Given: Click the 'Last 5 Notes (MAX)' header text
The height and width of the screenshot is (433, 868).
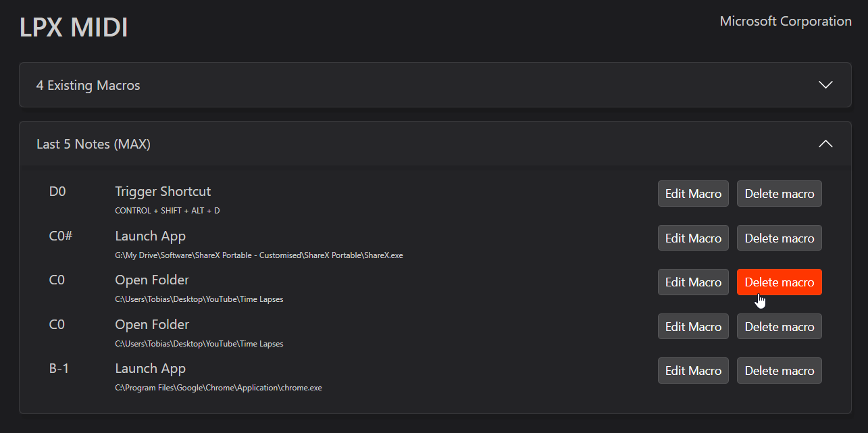Looking at the screenshot, I should click(93, 145).
